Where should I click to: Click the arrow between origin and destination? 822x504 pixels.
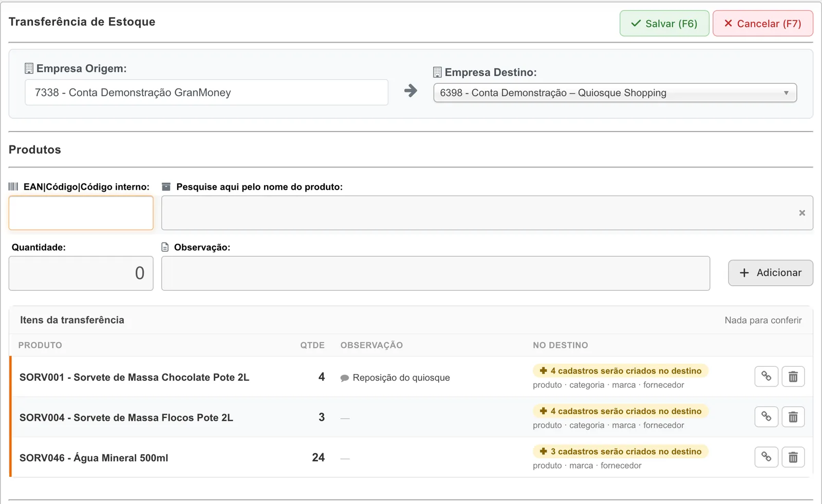[410, 91]
